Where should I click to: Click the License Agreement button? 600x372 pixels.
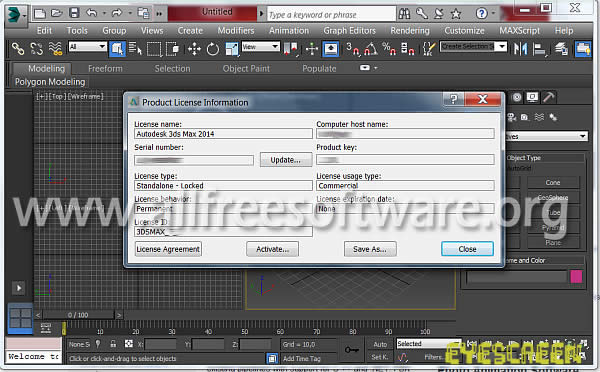point(168,249)
